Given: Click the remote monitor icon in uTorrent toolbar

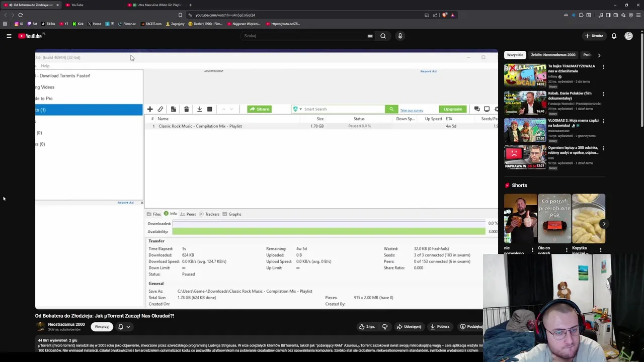Looking at the screenshot, I should 487,109.
